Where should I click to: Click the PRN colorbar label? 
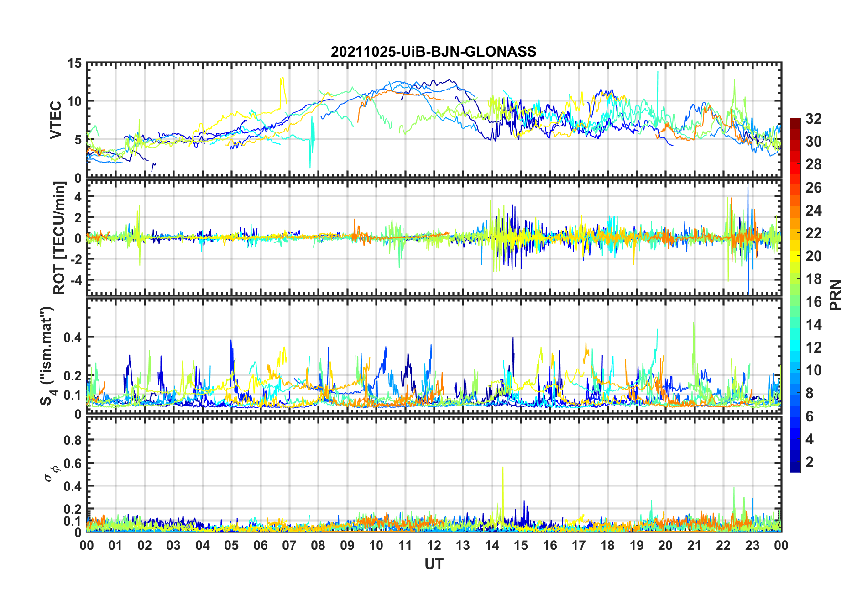click(836, 295)
